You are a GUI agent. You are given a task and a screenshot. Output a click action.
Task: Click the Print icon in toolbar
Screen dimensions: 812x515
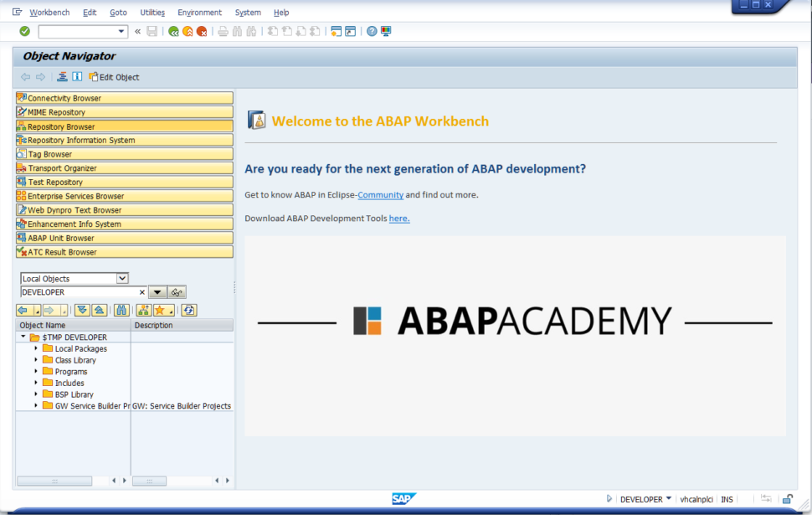point(224,32)
